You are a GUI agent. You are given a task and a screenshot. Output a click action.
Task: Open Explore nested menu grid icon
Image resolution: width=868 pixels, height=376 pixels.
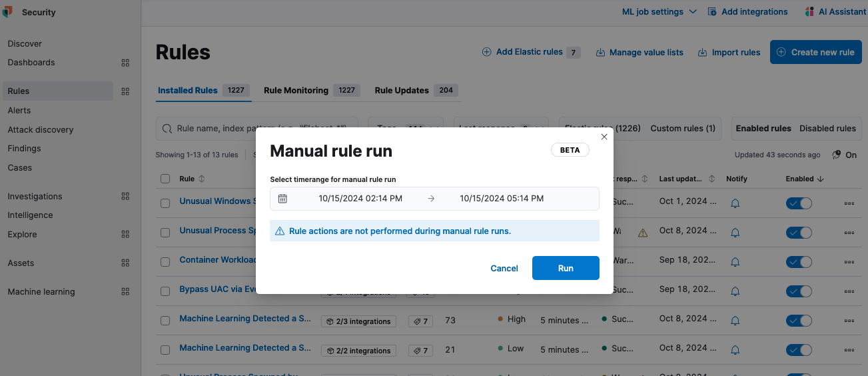tap(125, 235)
